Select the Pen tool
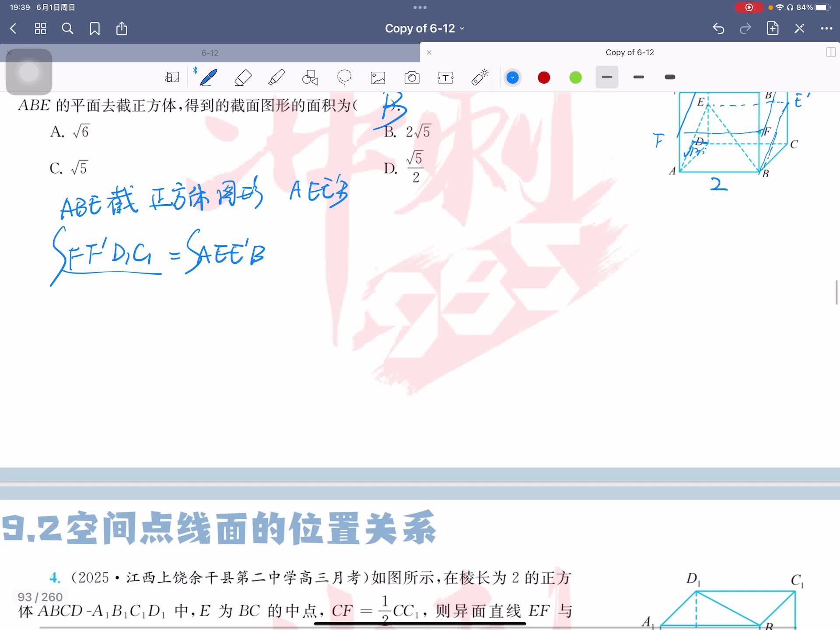This screenshot has height=630, width=840. pyautogui.click(x=208, y=77)
